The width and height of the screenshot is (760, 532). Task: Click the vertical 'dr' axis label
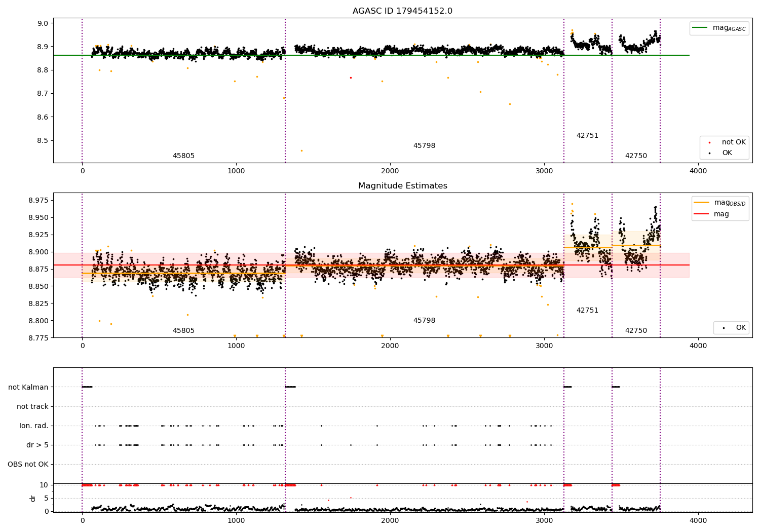coord(33,498)
